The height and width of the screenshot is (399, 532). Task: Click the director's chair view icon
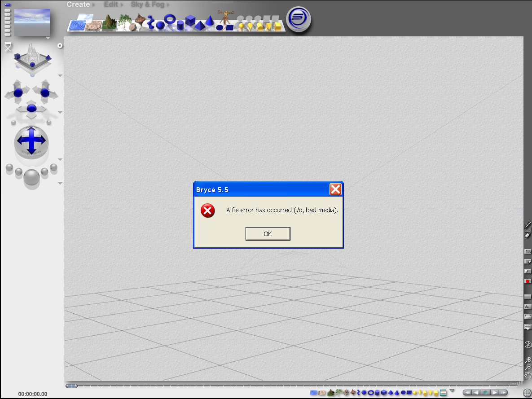8,47
